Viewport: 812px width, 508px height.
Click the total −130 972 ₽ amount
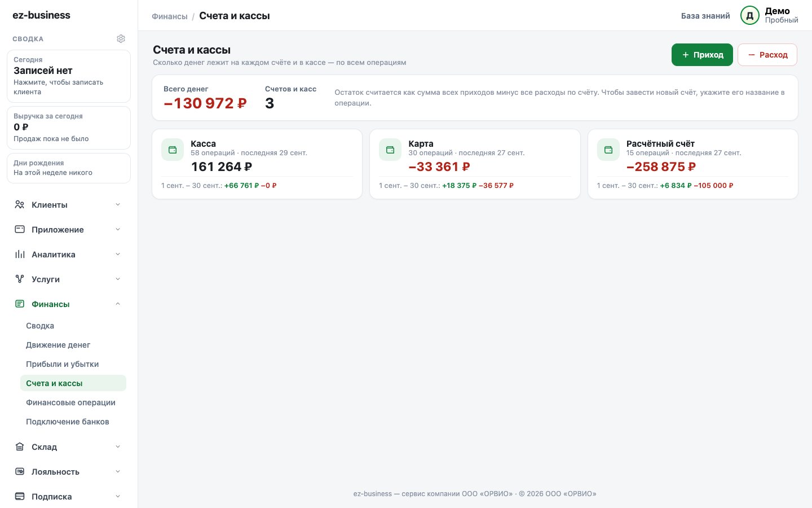point(205,103)
